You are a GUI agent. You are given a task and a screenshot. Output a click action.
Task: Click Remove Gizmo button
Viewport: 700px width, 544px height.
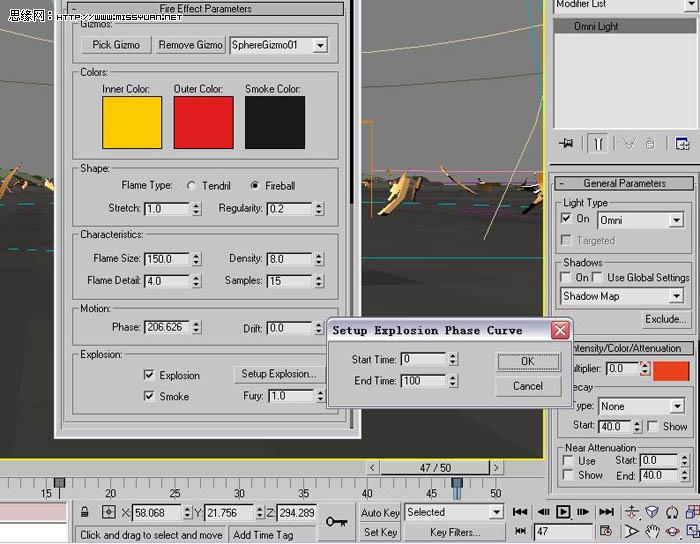pyautogui.click(x=190, y=45)
